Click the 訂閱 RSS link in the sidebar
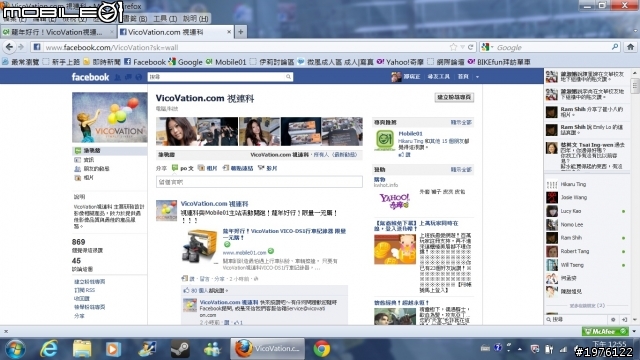 click(84, 290)
